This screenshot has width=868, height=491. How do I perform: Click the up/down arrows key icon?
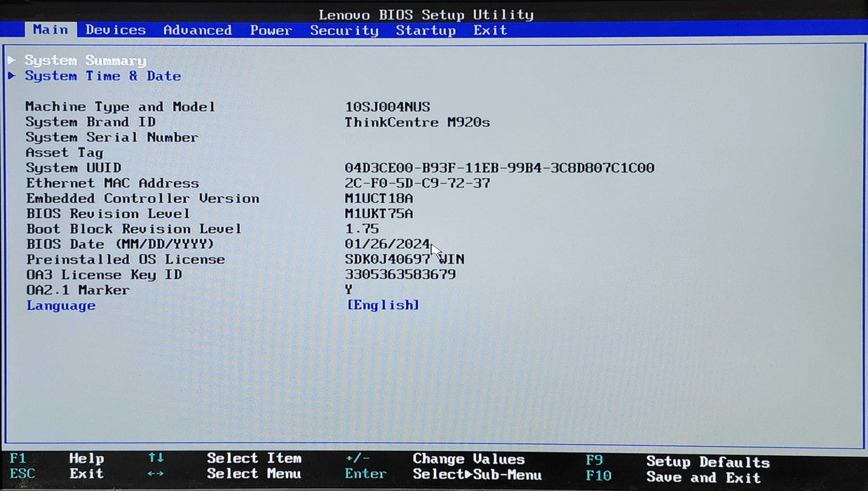(156, 458)
